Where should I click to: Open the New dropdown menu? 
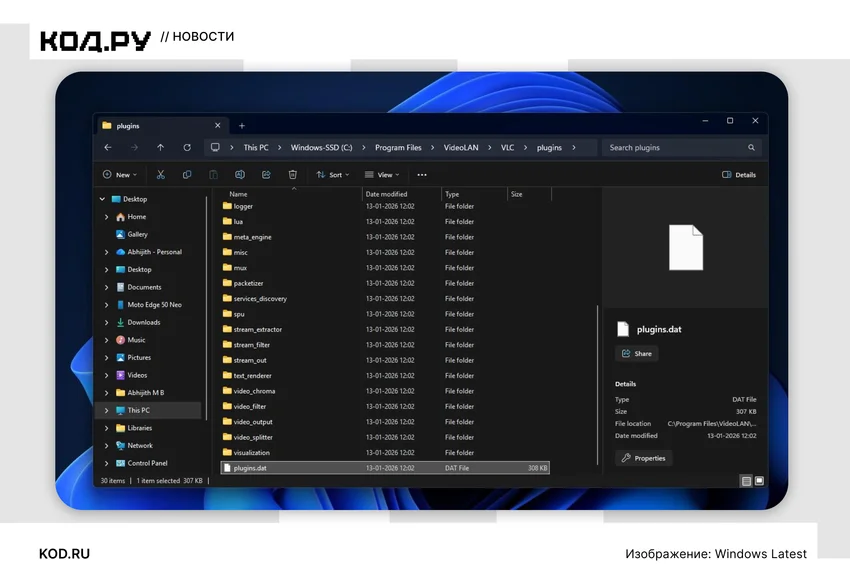[x=120, y=174]
